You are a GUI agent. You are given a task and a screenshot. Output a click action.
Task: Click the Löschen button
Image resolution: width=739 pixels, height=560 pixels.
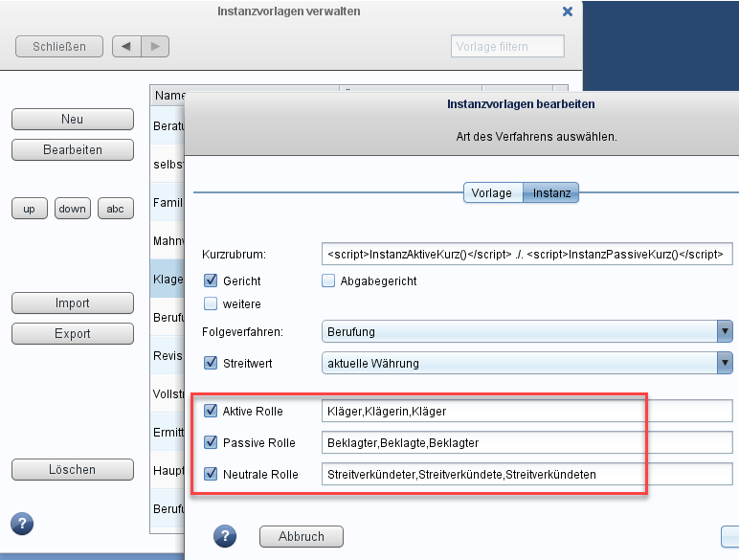tap(73, 469)
